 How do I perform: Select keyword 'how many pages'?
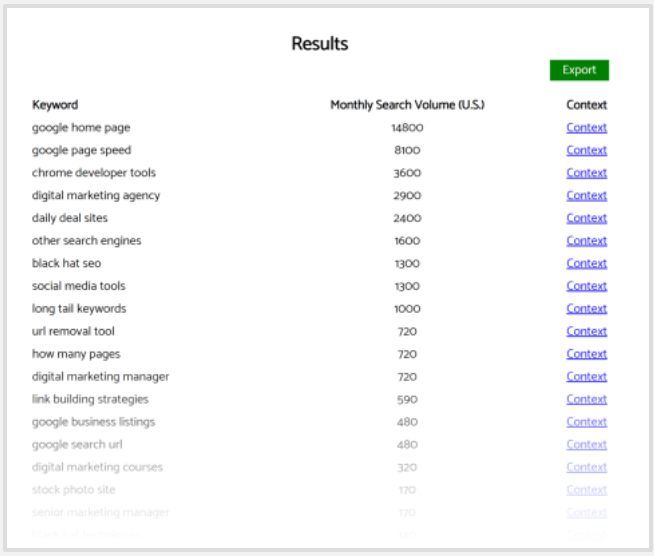(x=76, y=354)
